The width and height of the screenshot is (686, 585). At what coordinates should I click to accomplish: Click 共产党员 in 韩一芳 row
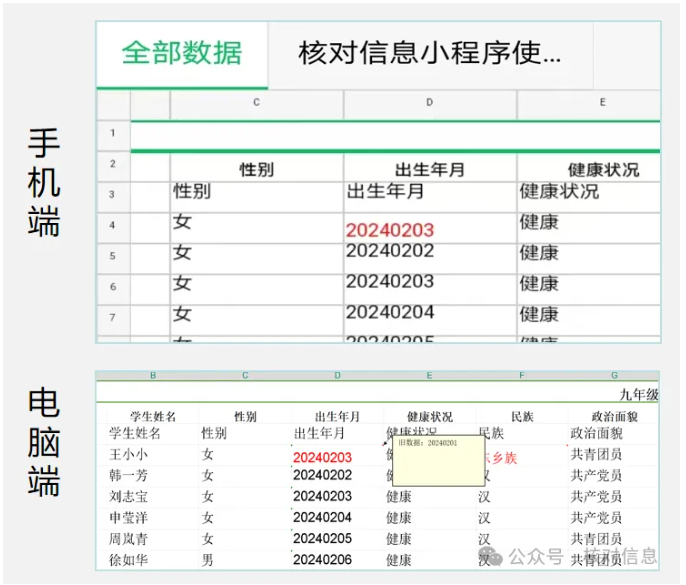[x=614, y=476]
